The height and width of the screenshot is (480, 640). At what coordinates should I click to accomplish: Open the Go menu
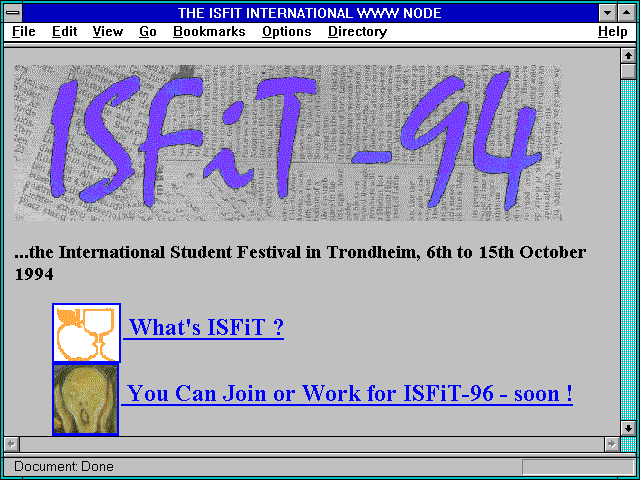(x=148, y=32)
